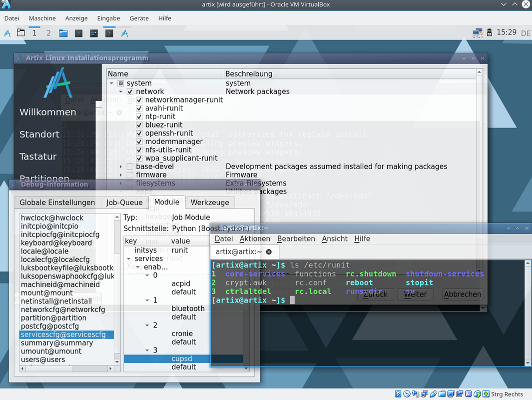Open the terminal's Aktionen menu
This screenshot has height=400, width=532.
tap(255, 238)
